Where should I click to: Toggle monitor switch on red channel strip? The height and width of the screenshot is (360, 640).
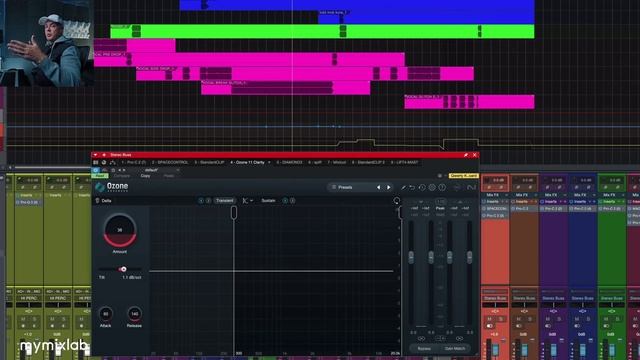tap(489, 326)
